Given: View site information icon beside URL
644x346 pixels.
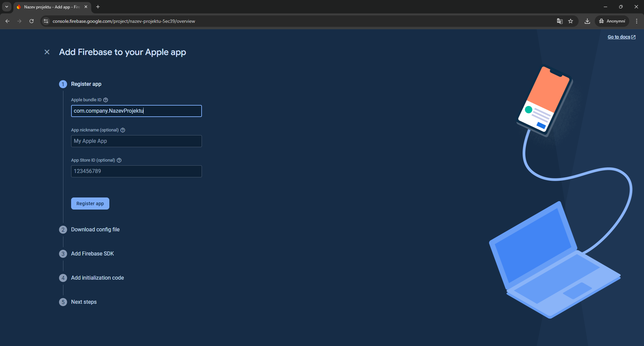Looking at the screenshot, I should pos(46,21).
